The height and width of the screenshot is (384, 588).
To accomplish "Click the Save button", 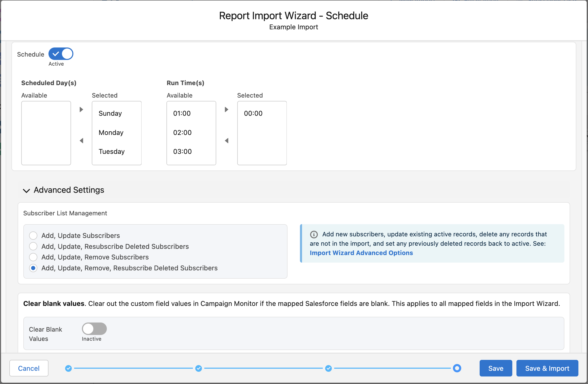I will click(x=496, y=368).
